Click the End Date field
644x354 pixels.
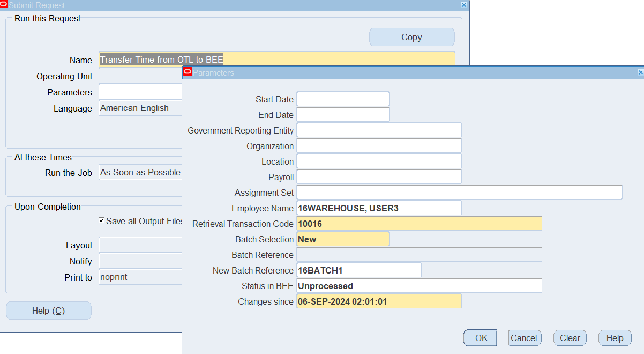coord(343,115)
